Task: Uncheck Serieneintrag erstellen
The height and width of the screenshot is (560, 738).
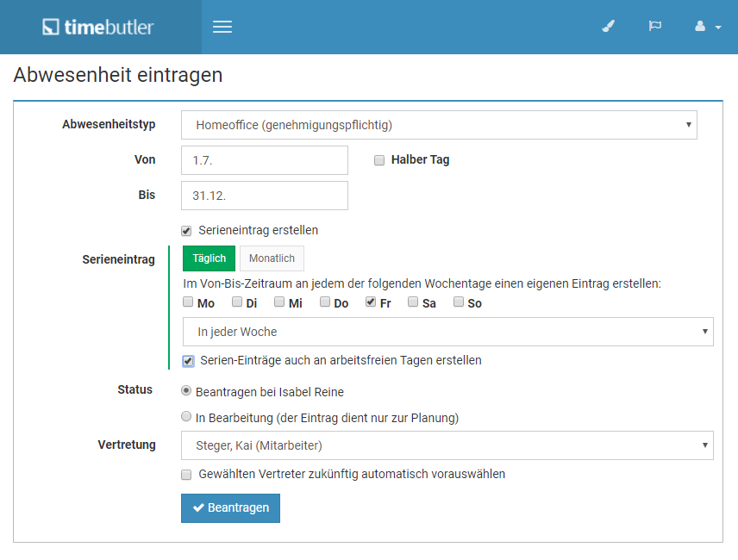Action: [x=186, y=231]
